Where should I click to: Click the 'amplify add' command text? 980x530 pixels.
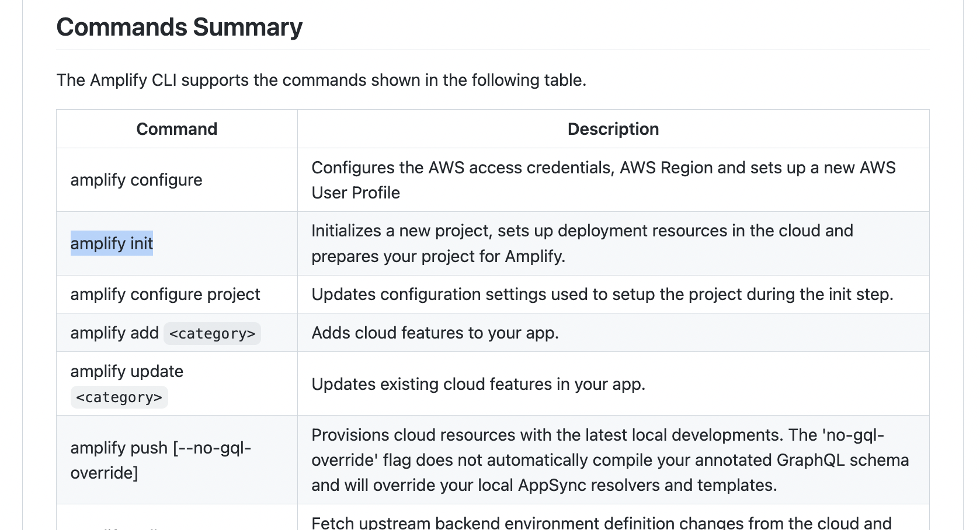coord(114,333)
